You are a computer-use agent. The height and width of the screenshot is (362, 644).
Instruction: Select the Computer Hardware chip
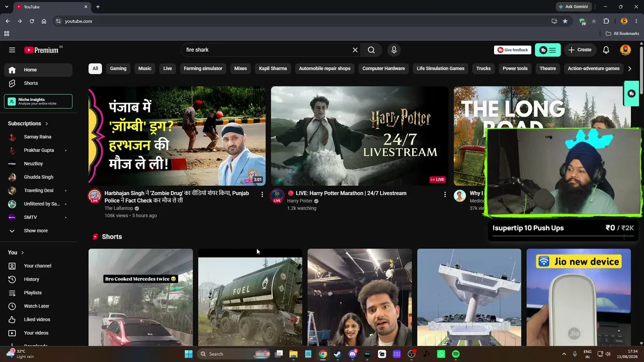click(383, 68)
